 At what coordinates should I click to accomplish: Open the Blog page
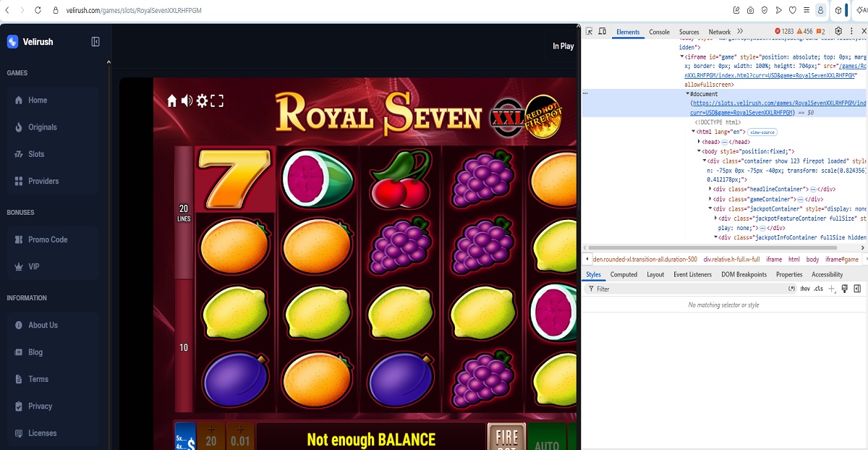[53, 352]
